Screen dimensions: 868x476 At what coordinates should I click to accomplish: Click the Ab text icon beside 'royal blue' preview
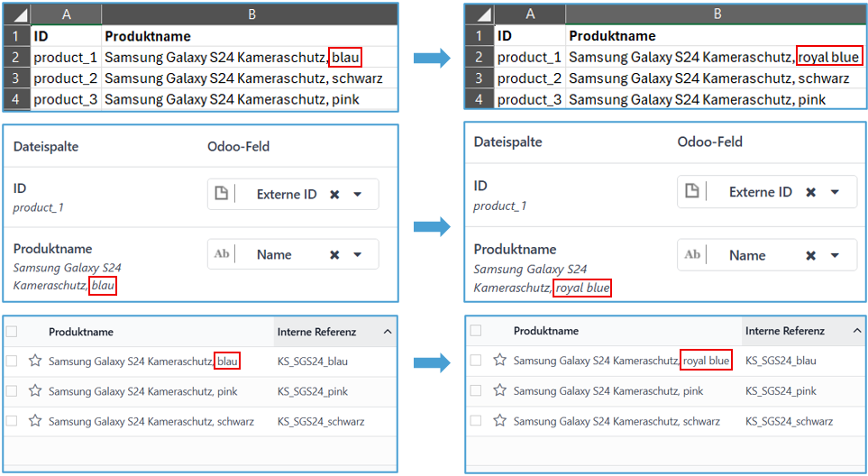[692, 255]
